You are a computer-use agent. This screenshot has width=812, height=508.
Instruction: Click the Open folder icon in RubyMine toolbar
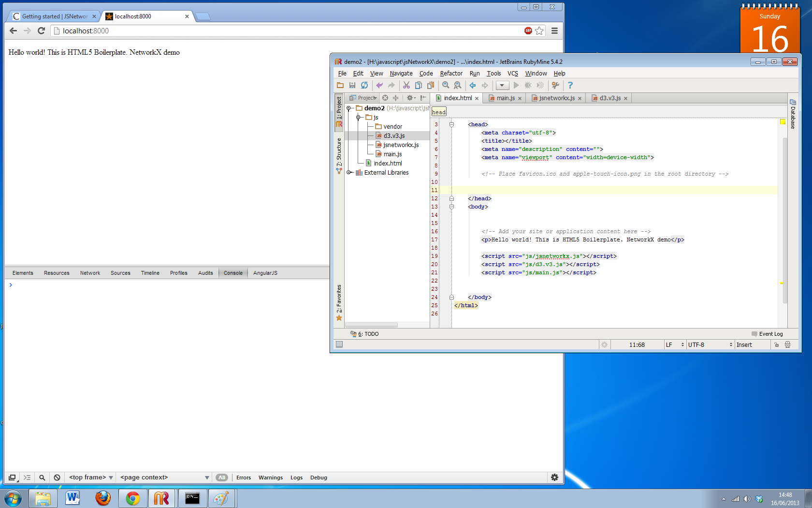coord(340,85)
